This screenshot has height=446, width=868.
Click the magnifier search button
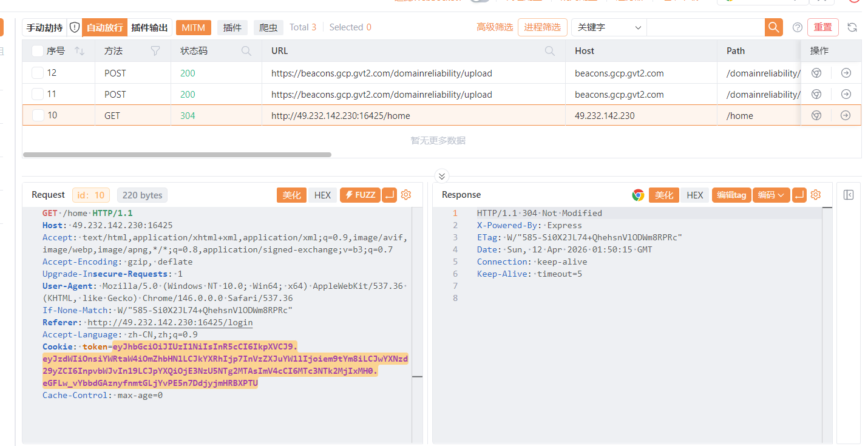pos(773,27)
